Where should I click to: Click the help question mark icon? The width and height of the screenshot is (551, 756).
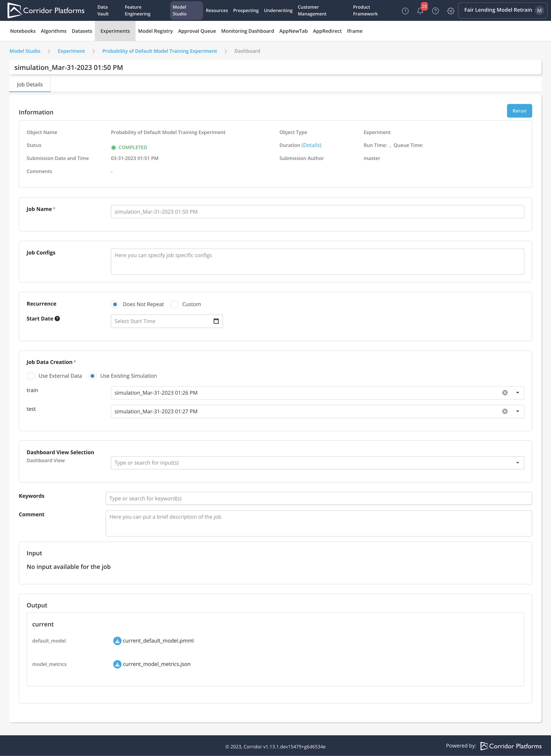[435, 11]
